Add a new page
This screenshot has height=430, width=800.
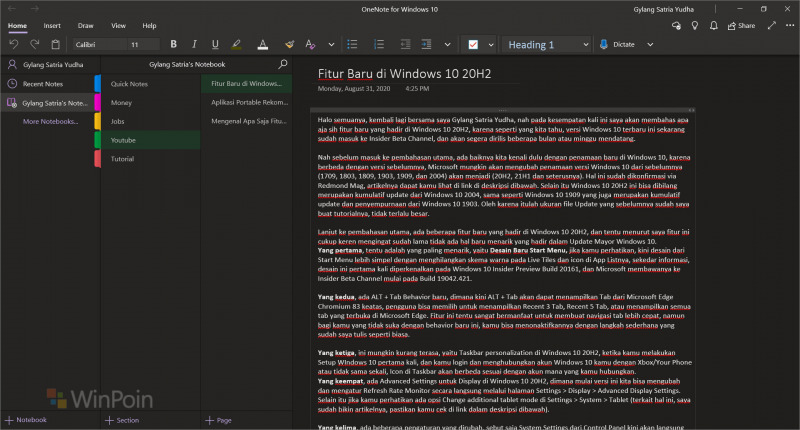pyautogui.click(x=218, y=420)
